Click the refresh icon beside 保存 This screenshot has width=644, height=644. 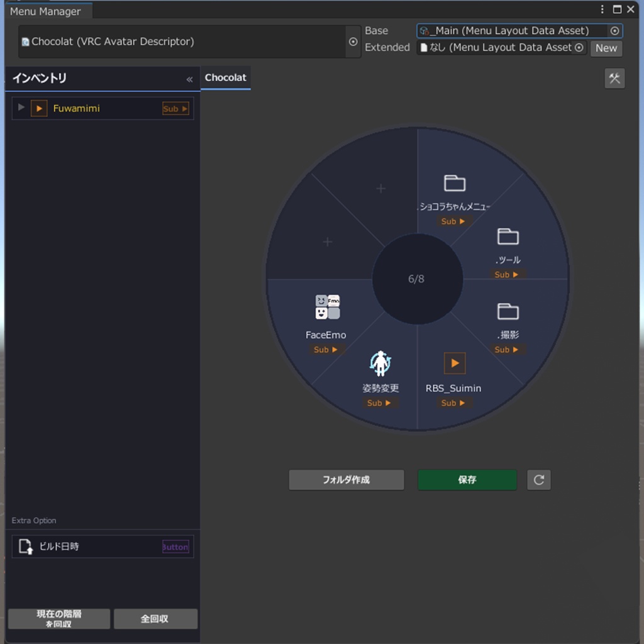coord(539,480)
